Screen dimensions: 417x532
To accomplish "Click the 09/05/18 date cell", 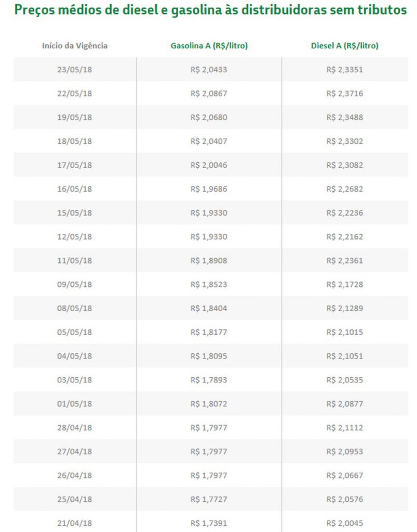I will (75, 284).
